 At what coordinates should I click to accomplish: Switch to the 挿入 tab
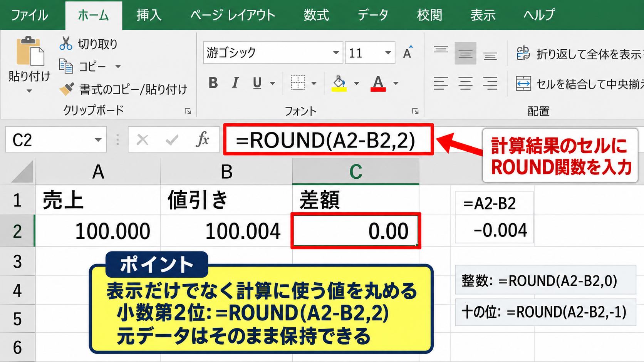(149, 15)
